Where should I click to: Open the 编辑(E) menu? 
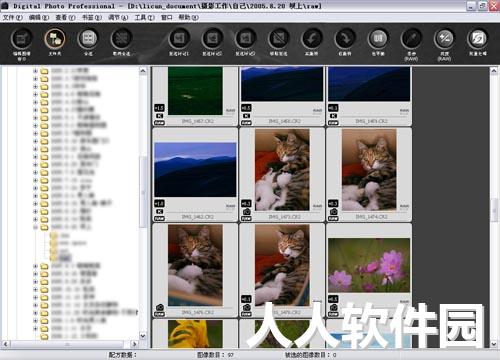click(39, 17)
